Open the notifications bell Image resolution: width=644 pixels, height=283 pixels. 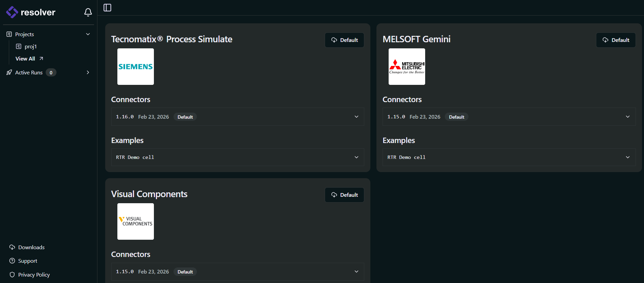88,12
